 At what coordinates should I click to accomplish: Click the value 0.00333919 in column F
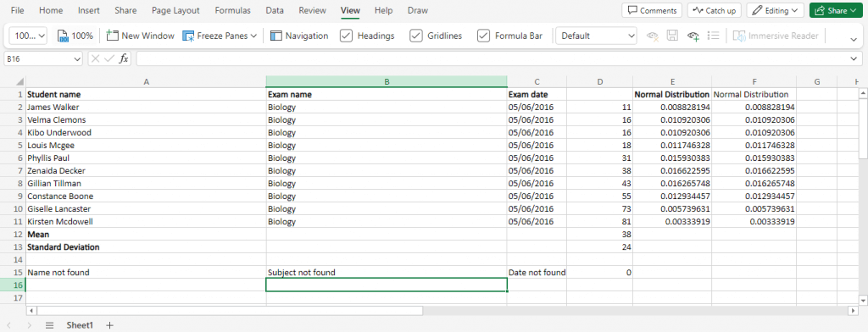[x=754, y=222]
